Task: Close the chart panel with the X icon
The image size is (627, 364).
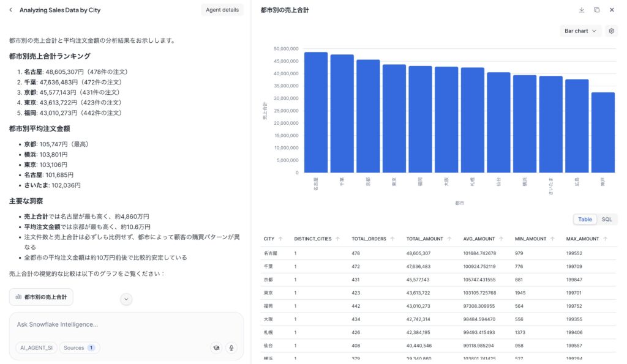Action: [x=612, y=10]
